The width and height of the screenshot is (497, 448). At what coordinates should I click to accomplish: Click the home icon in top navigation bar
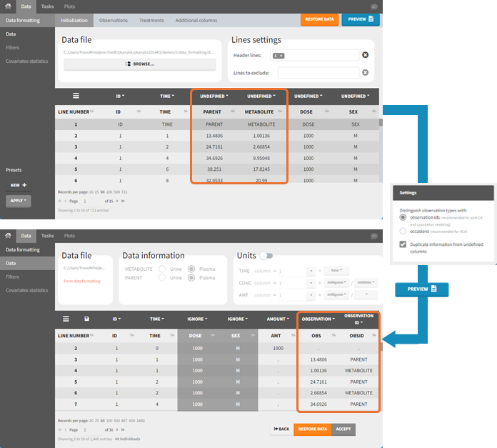tap(7, 6)
